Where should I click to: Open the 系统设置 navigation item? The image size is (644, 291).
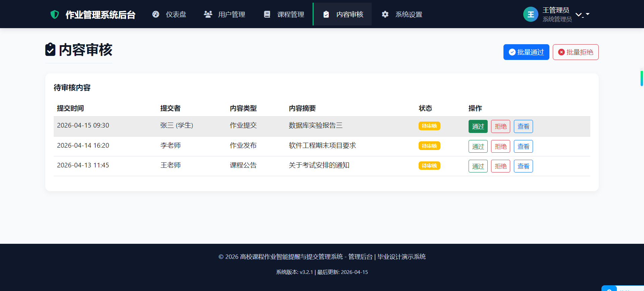(x=402, y=14)
